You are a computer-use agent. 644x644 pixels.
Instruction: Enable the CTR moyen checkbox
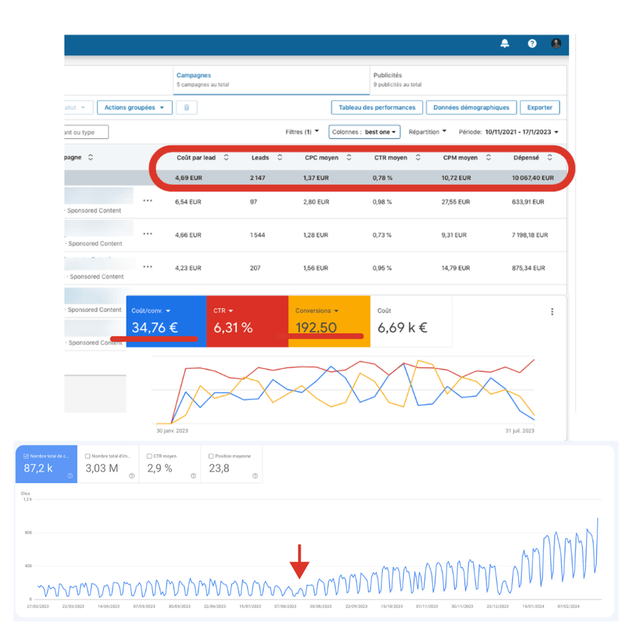click(148, 456)
